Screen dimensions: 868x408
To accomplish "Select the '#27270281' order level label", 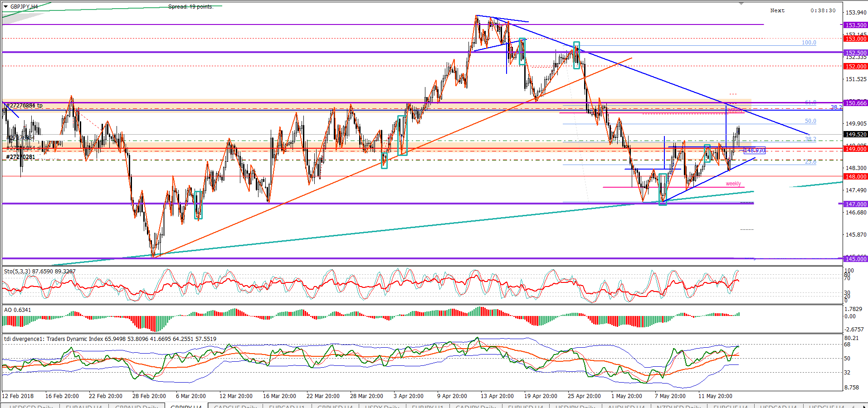I will click(20, 157).
